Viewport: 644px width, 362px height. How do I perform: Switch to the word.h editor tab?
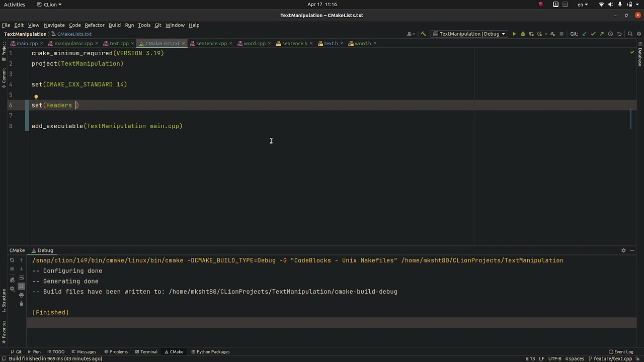pos(363,44)
